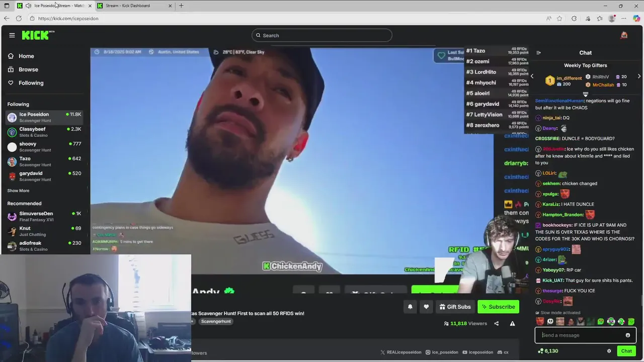Open Classybeef channel in Following list
This screenshot has height=362, width=644.
coord(44,132)
